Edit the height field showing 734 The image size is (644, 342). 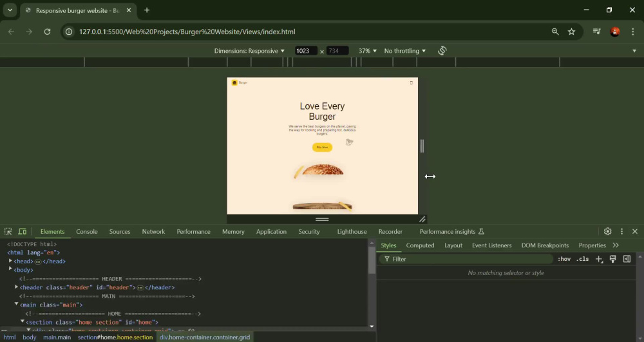pos(337,51)
